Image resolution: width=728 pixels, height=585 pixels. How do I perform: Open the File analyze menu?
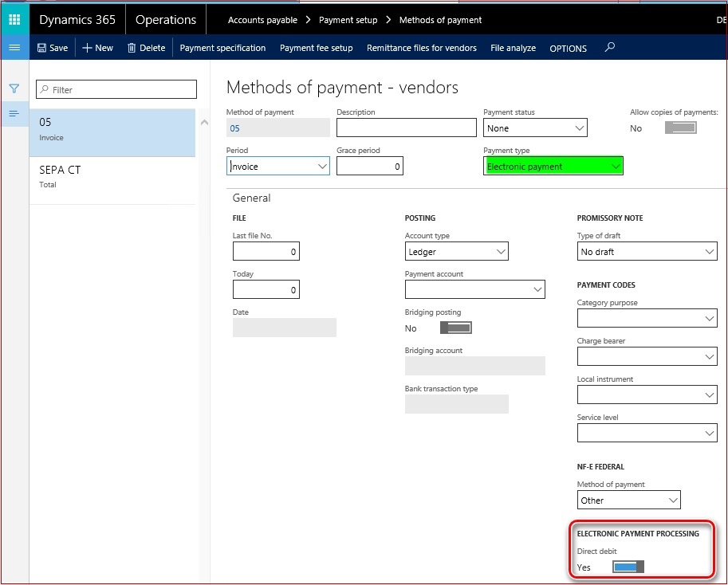coord(513,48)
